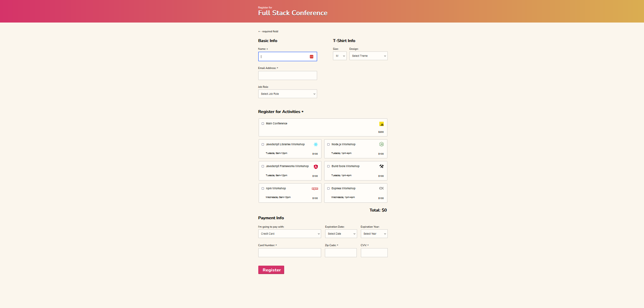The width and height of the screenshot is (644, 308).
Task: Click the Zip Code input field
Action: pyautogui.click(x=341, y=253)
